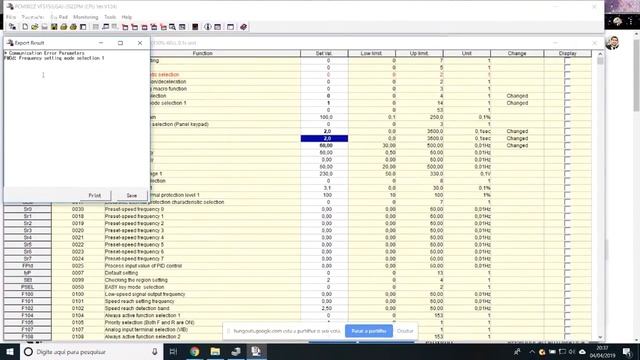Click Print in the Export Result window

click(x=95, y=196)
